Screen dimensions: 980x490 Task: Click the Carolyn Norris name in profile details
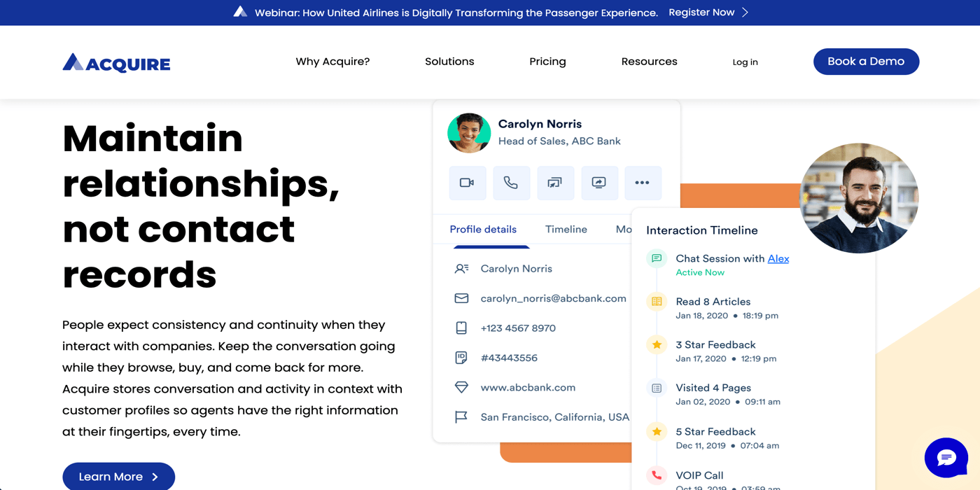click(x=516, y=269)
